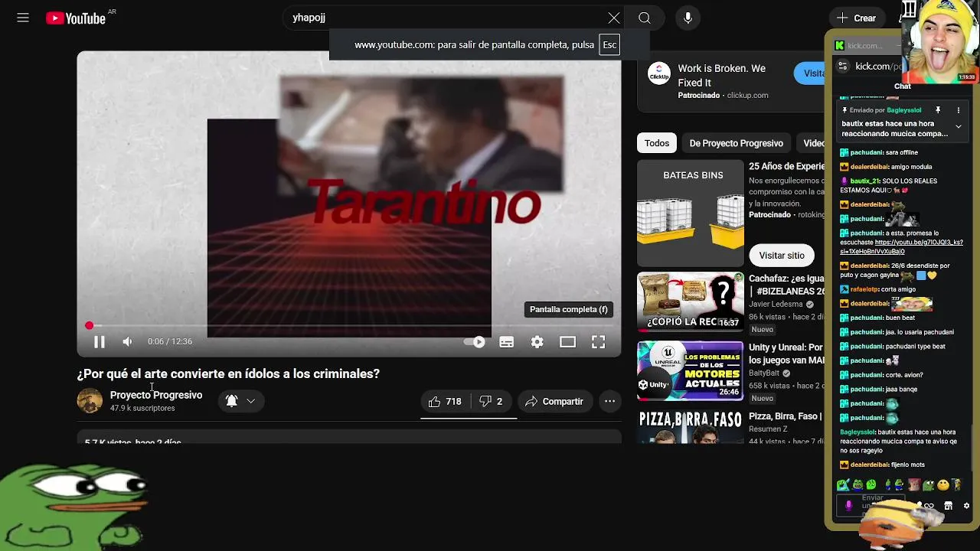Click the notification bell for the channel
Viewport: 980px width, 551px height.
[x=231, y=401]
